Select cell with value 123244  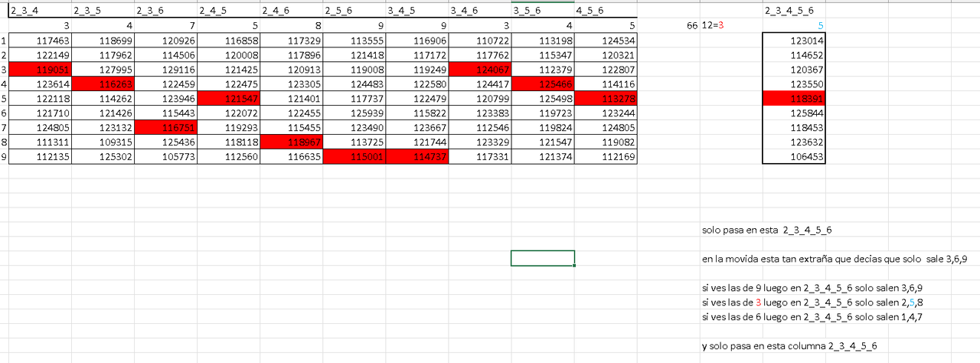pyautogui.click(x=606, y=113)
